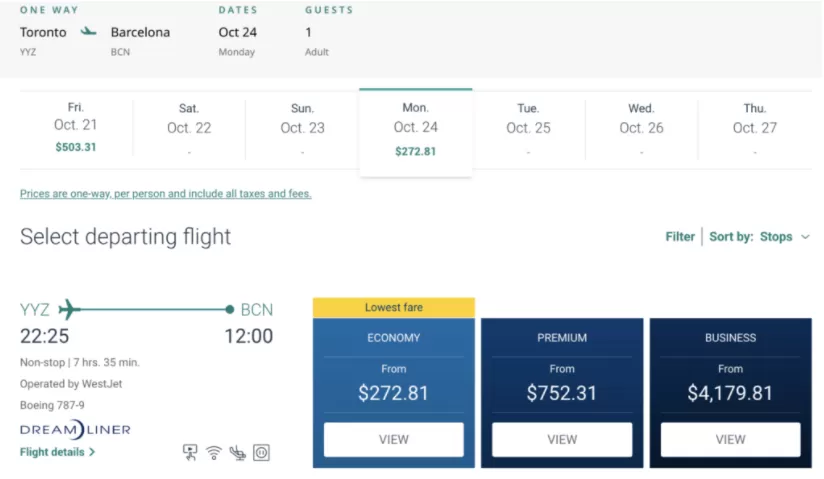Open the Filter options
824x479 pixels.
tap(680, 237)
